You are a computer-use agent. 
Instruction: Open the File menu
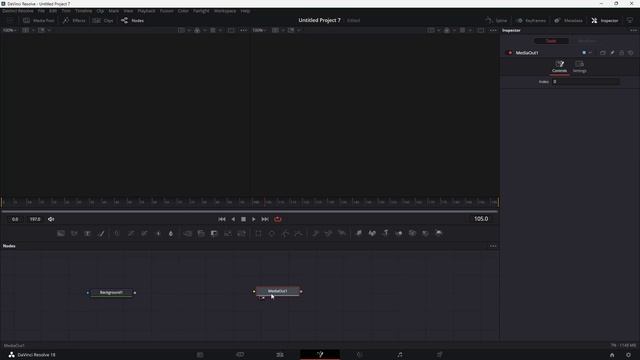coord(41,11)
